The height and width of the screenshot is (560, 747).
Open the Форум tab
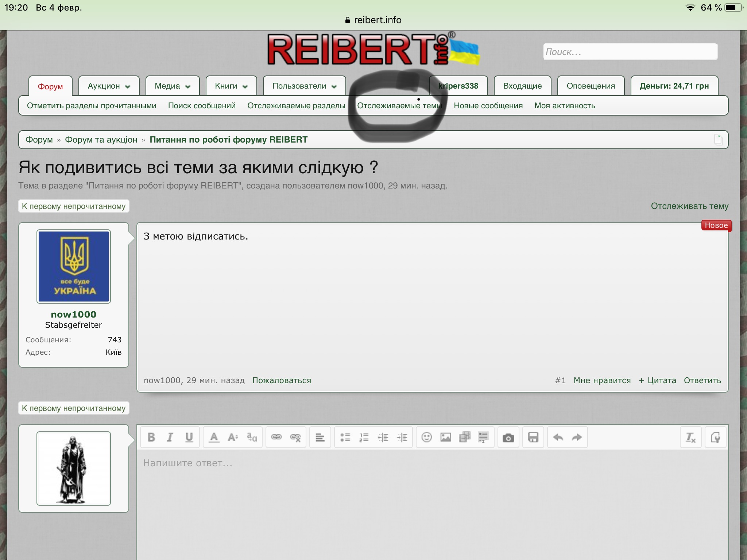point(50,86)
